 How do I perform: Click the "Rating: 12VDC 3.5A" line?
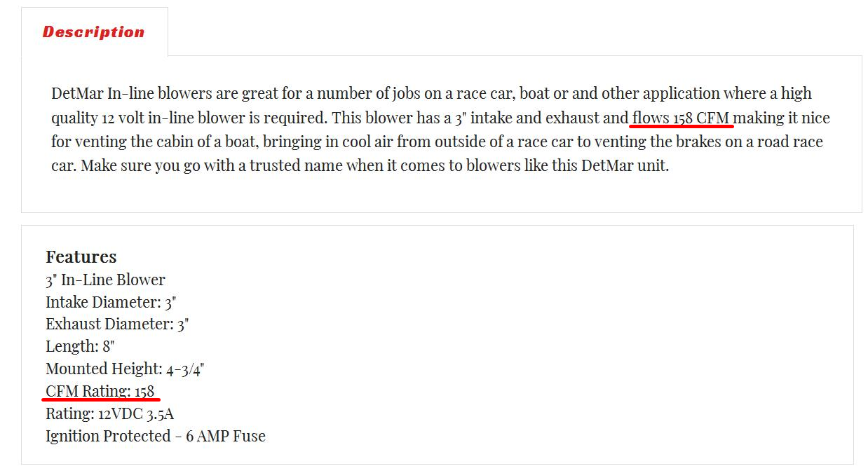[x=109, y=413]
